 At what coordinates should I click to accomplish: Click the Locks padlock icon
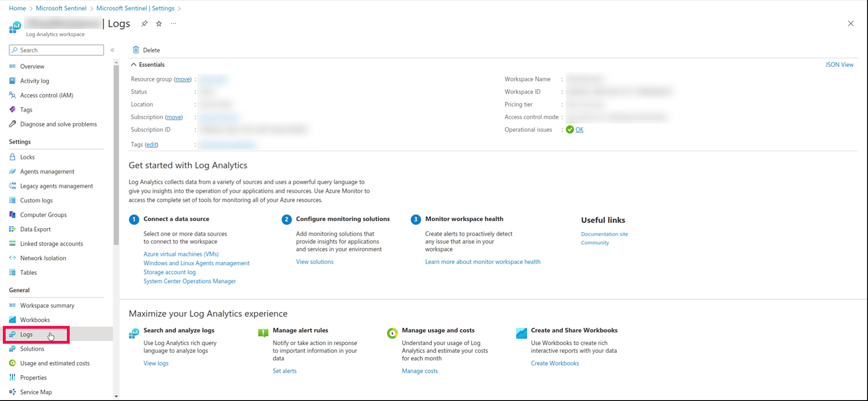click(x=13, y=157)
